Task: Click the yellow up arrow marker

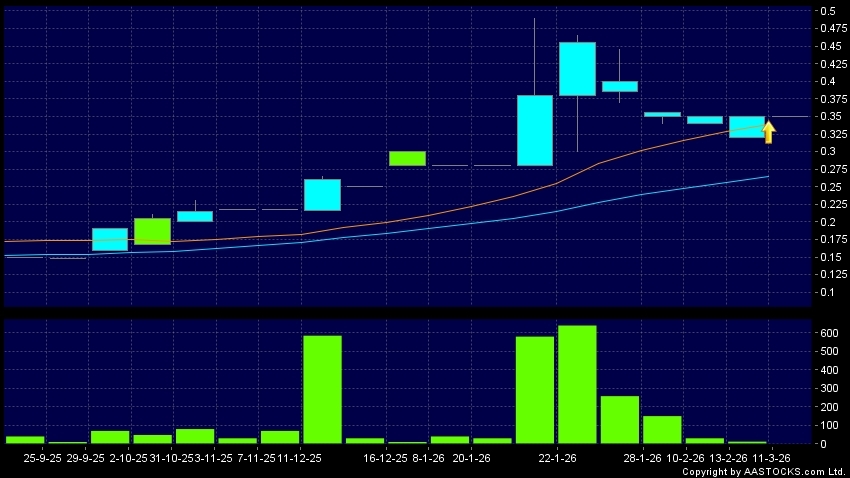Action: click(769, 132)
